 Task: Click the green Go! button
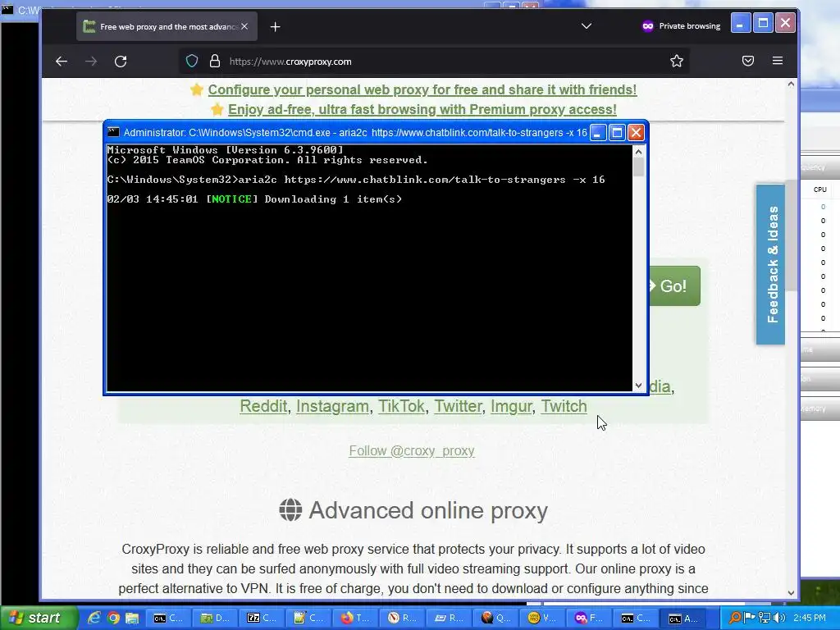(x=674, y=286)
